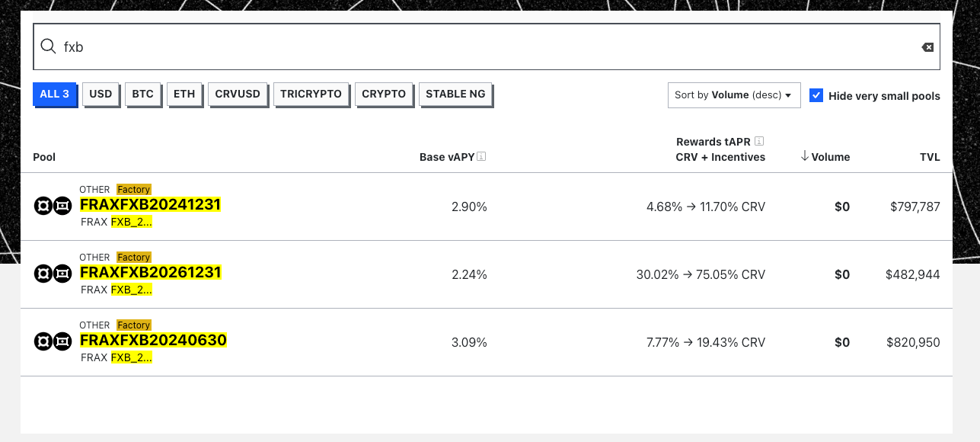Open the FRAXFXB20241231 pool
This screenshot has width=980, height=442.
[150, 204]
